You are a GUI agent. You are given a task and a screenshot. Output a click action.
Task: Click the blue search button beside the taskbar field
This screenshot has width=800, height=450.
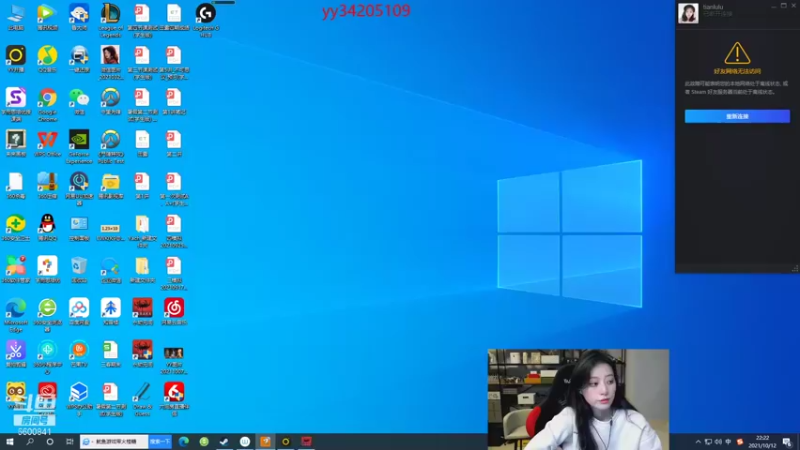coord(160,442)
